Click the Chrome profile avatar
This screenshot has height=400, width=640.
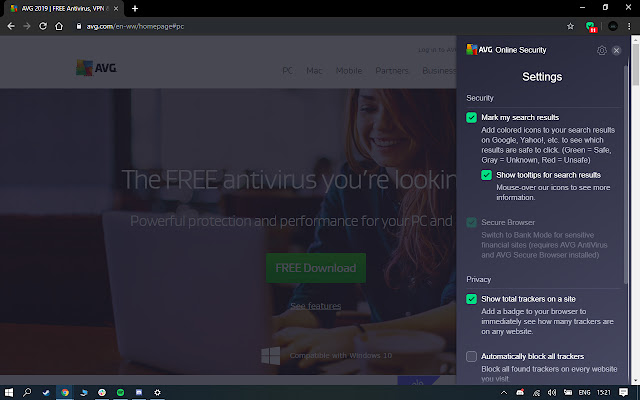611,26
